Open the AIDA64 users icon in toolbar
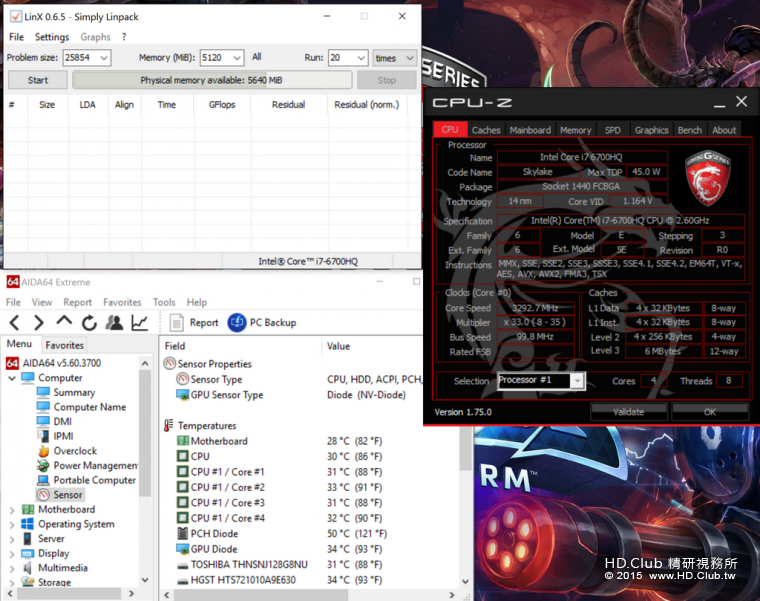 [114, 322]
